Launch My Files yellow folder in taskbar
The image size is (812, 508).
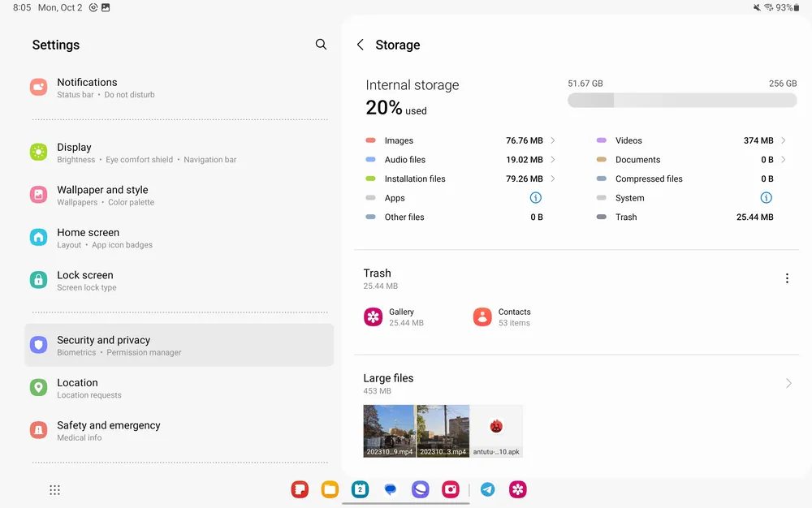pyautogui.click(x=330, y=489)
